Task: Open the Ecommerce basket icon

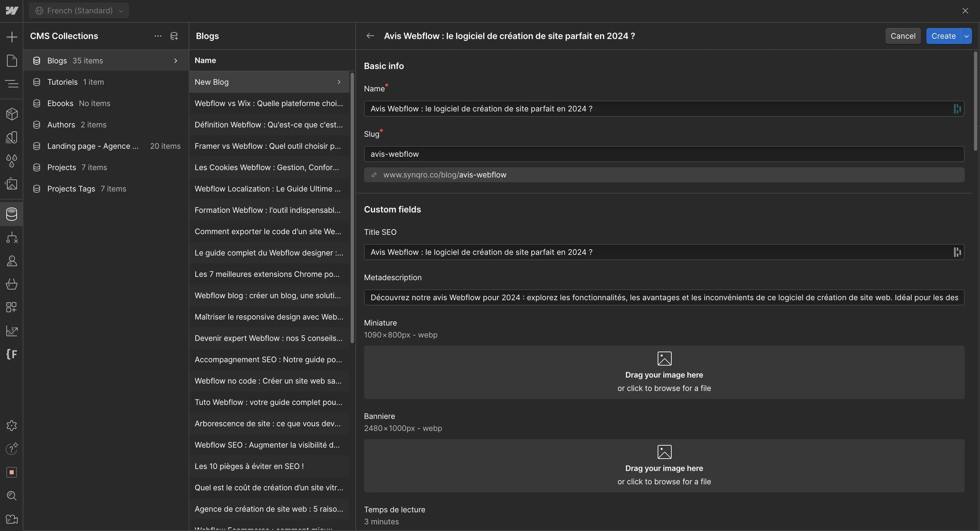Action: click(x=12, y=284)
